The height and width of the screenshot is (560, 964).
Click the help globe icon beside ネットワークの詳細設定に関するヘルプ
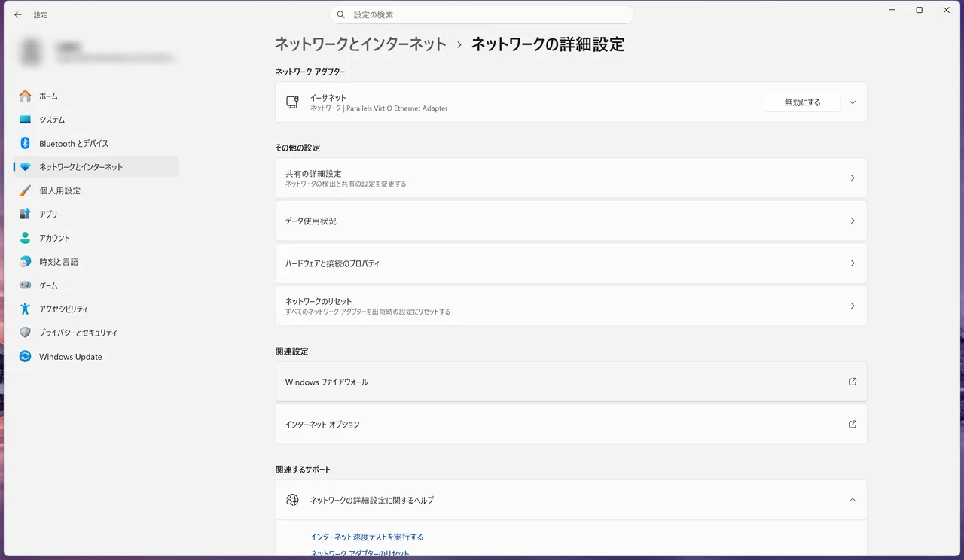(x=292, y=500)
